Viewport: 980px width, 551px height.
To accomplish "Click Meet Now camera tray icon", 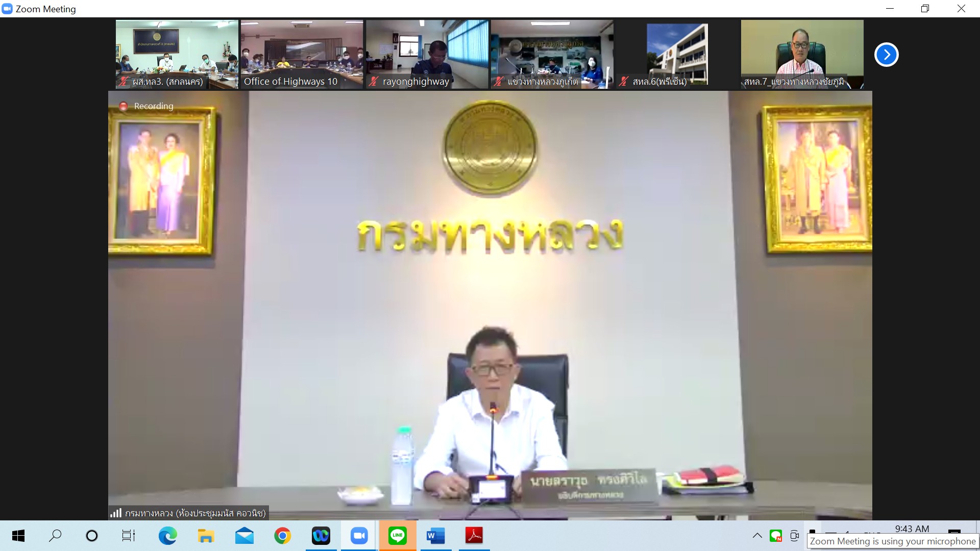I will [794, 536].
